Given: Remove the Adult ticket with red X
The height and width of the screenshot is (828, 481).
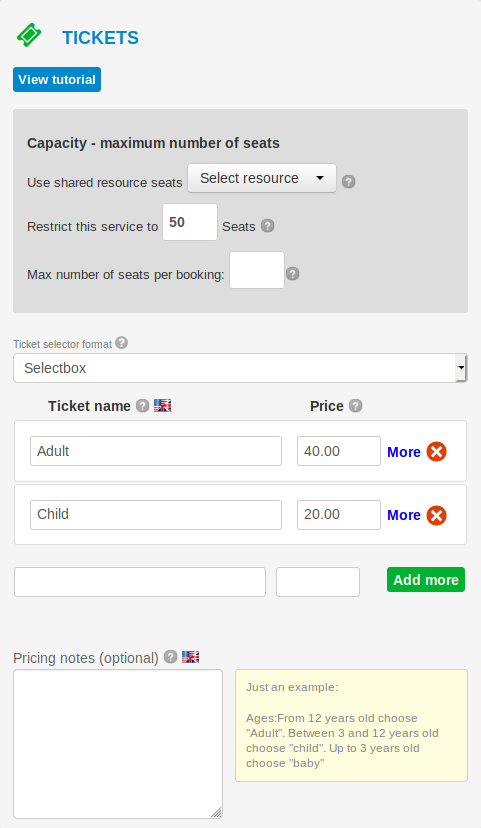Looking at the screenshot, I should click(437, 451).
